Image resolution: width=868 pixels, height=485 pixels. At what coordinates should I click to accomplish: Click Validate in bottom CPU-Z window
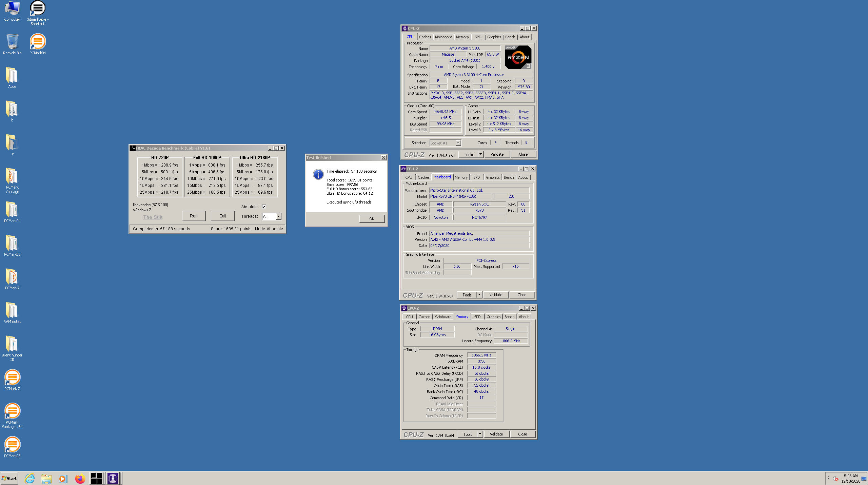pos(496,434)
